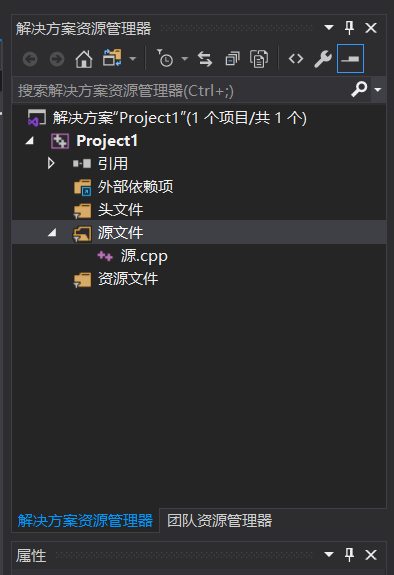The image size is (394, 575).
Task: Click the view code angle brackets icon
Action: [296, 59]
